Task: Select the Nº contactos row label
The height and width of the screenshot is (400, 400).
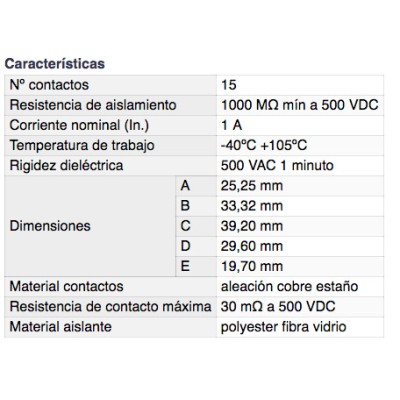Action: [x=49, y=85]
